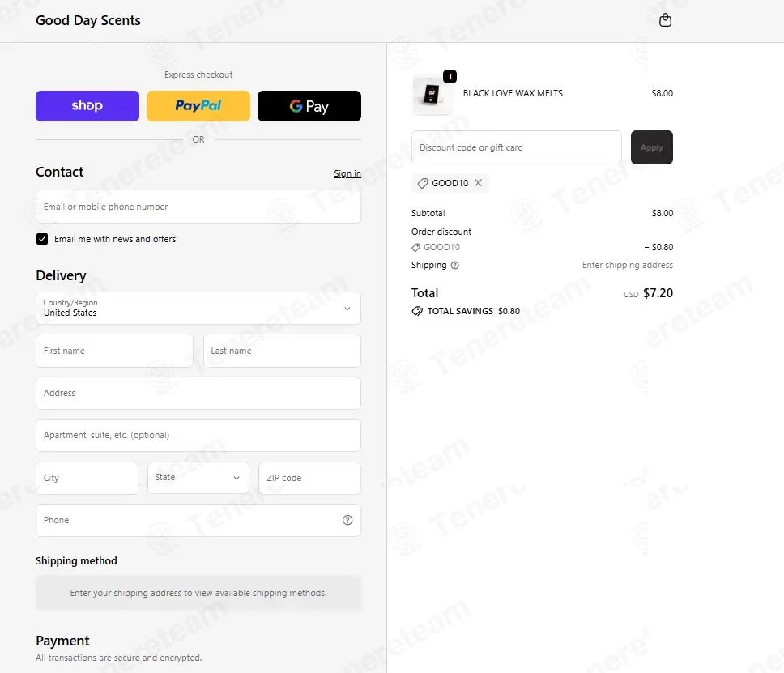Focus the Discount code or gift card field
Image resolution: width=784 pixels, height=673 pixels.
517,147
